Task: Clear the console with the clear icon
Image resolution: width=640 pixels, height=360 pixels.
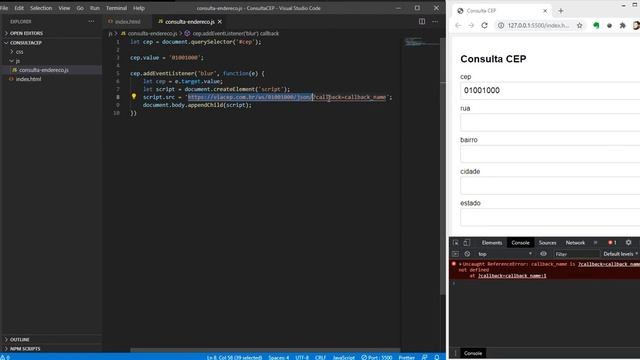Action: click(467, 254)
